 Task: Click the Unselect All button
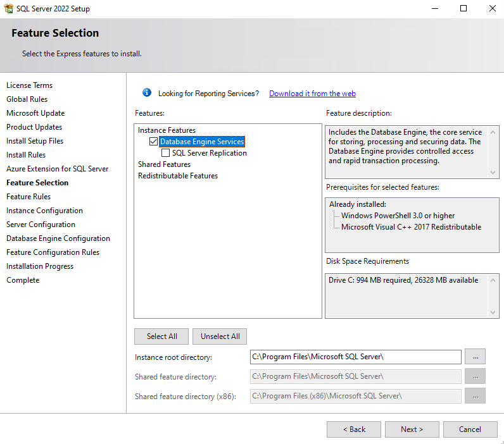pyautogui.click(x=220, y=336)
